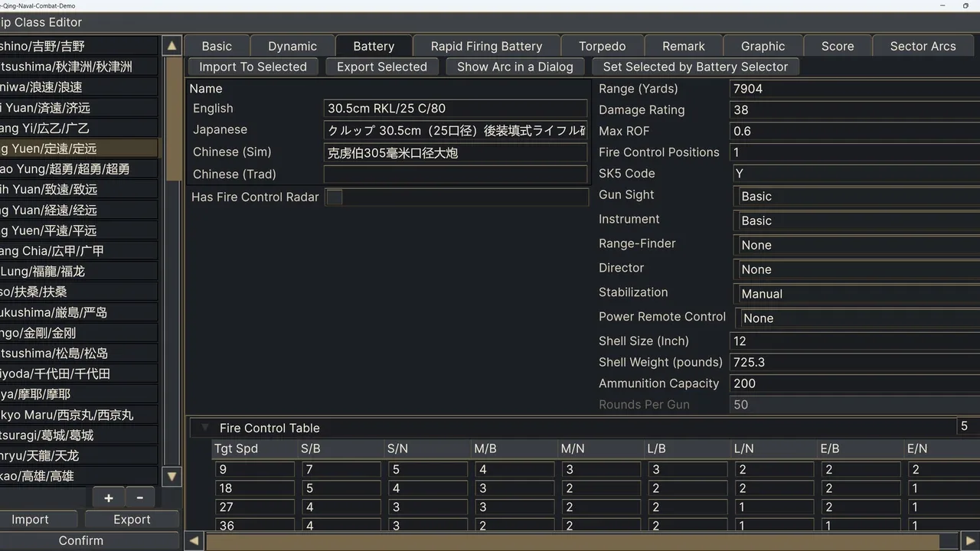980x551 pixels.
Task: Click the Chinese (Sim) name field
Action: (456, 152)
